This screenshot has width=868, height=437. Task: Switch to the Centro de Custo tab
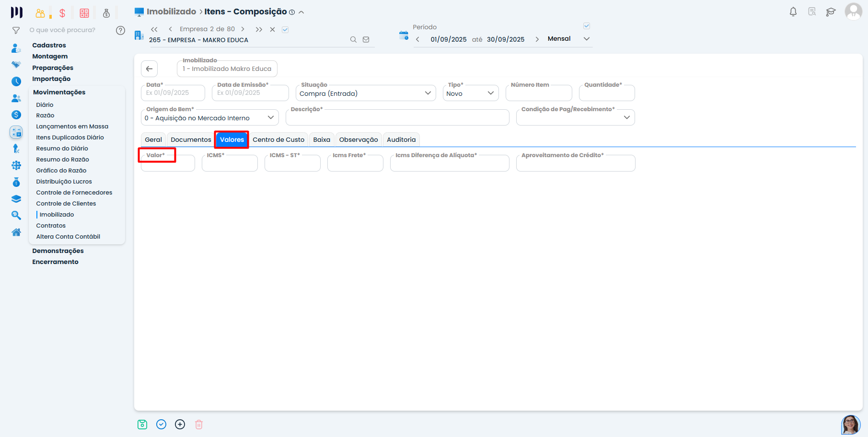278,140
